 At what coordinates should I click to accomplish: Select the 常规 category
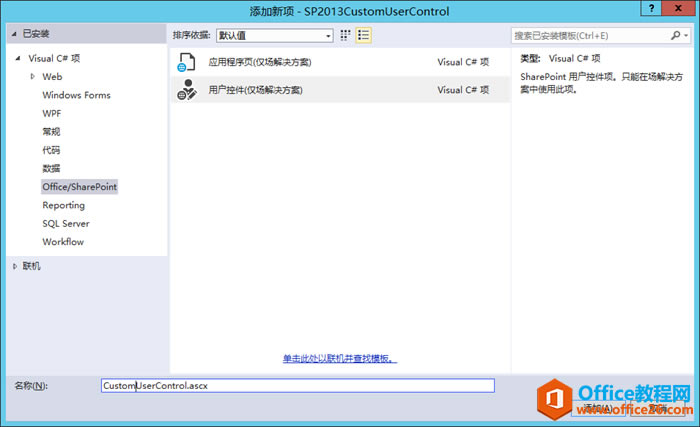[51, 132]
